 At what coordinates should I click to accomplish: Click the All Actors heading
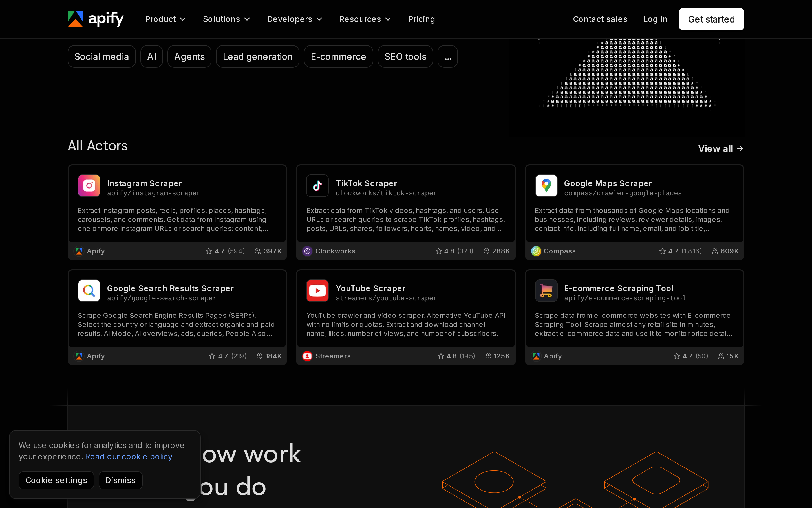98,145
